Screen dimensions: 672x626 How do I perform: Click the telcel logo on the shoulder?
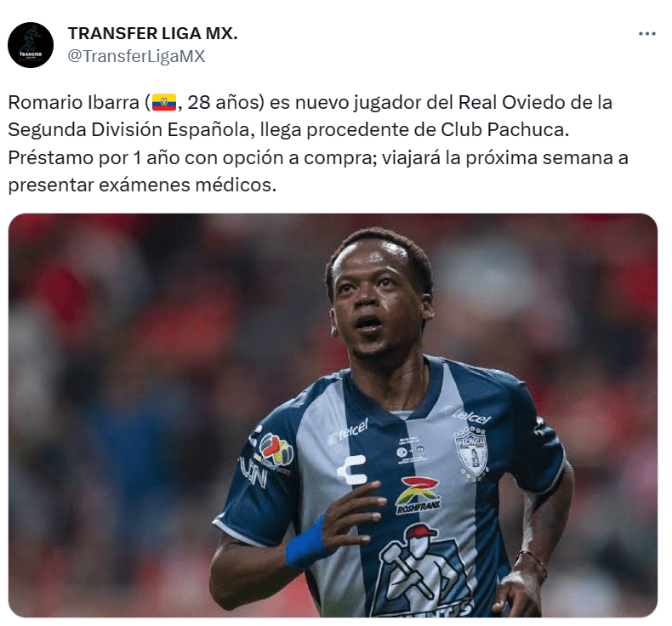pos(472,417)
